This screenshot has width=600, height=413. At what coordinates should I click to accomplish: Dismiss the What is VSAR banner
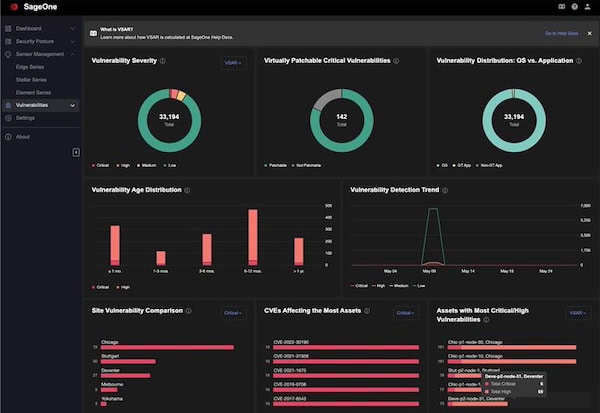point(590,34)
